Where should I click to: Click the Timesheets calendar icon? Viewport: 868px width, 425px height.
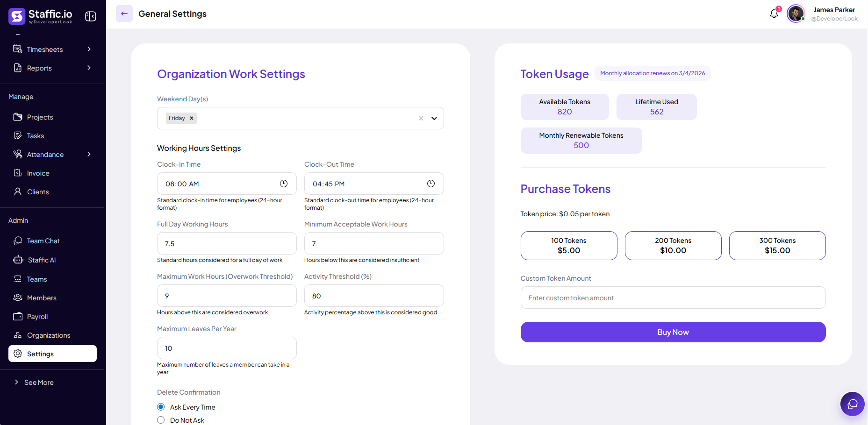click(x=18, y=49)
